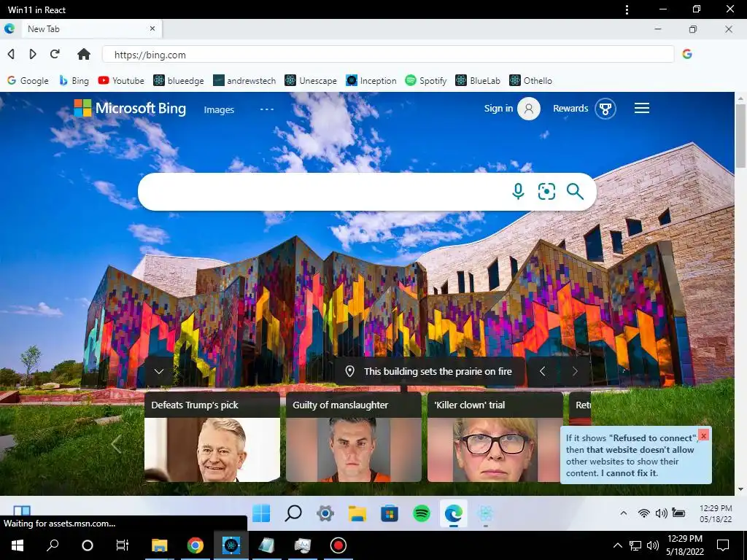The width and height of the screenshot is (747, 560).
Task: Click the https://bing.com address bar
Action: (388, 54)
